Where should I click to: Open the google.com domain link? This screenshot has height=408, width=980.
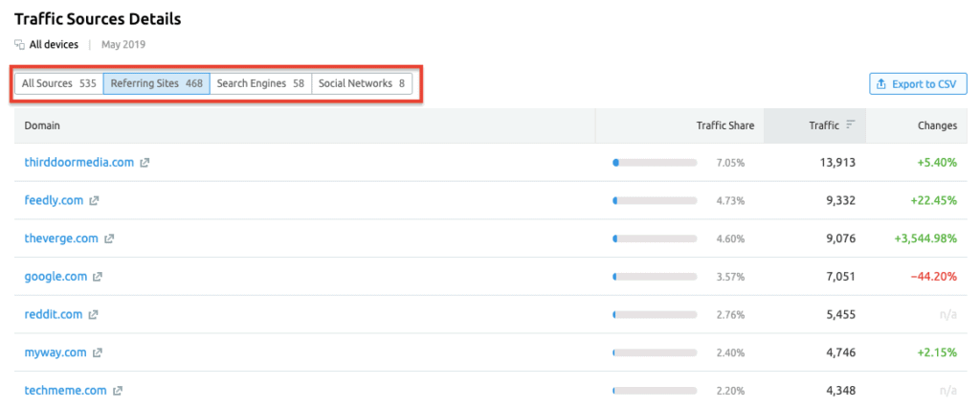tap(56, 277)
